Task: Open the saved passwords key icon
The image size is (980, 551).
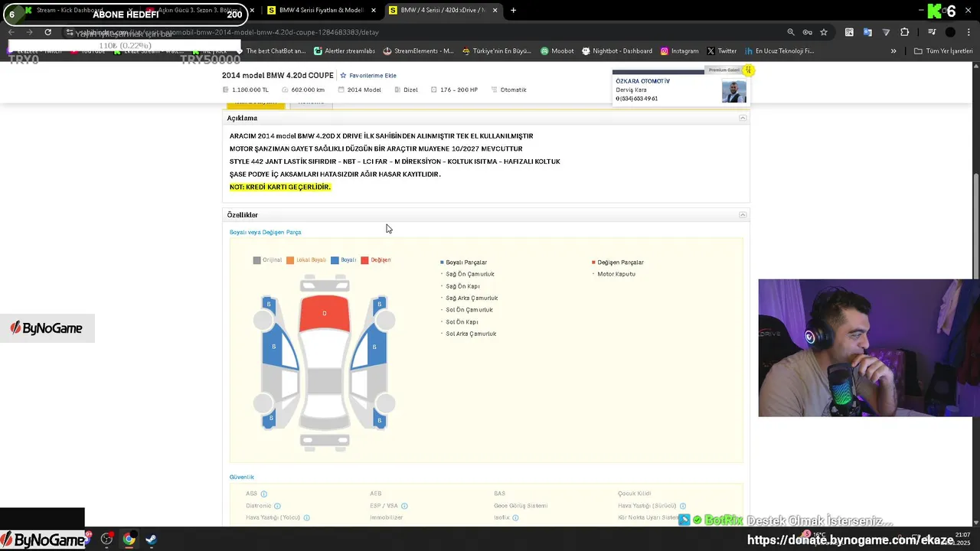Action: tap(807, 32)
